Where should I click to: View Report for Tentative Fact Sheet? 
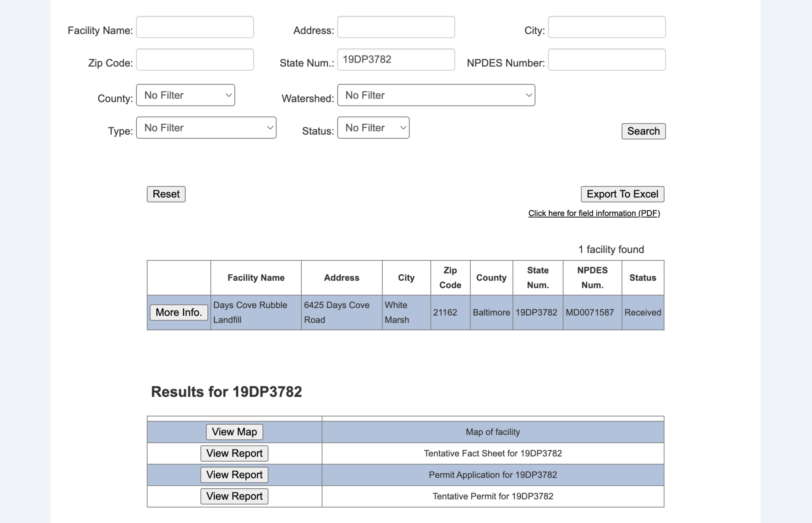click(234, 454)
